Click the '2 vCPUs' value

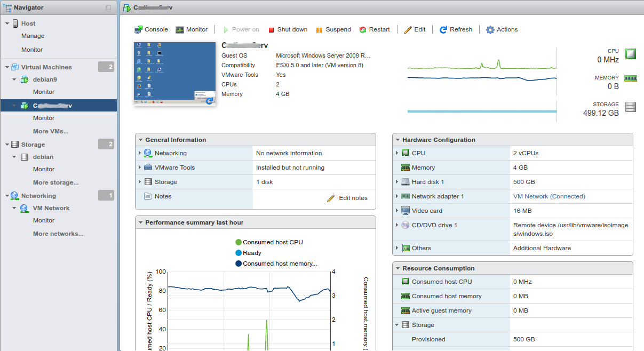click(x=526, y=153)
